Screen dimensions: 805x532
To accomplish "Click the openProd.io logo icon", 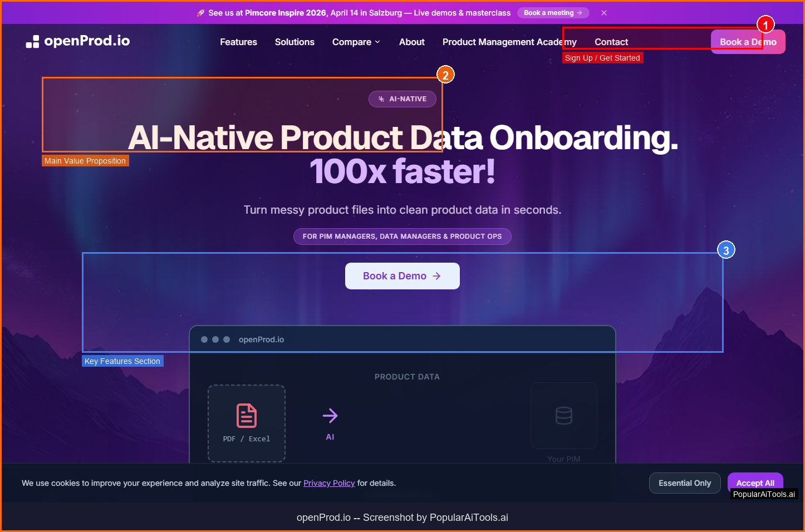I will pyautogui.click(x=32, y=42).
